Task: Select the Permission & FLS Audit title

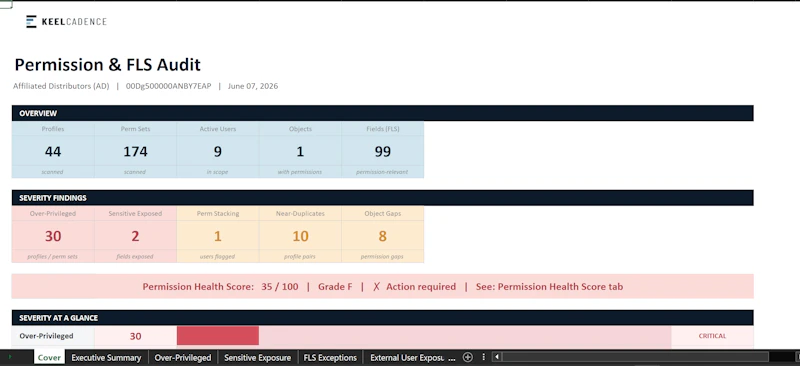Action: [108, 65]
